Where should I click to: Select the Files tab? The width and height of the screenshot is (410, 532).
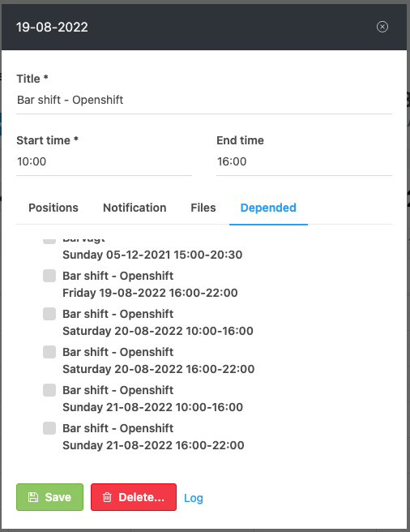203,208
